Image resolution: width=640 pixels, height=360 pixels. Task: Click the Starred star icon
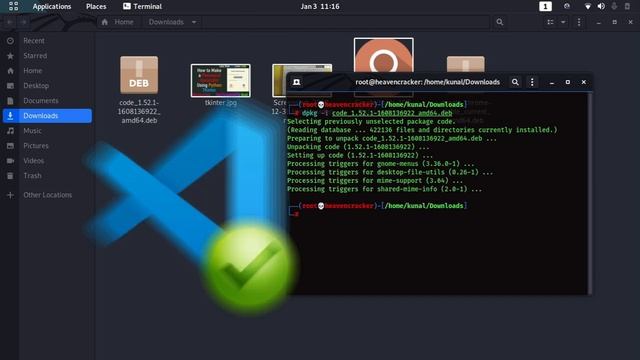pyautogui.click(x=10, y=56)
